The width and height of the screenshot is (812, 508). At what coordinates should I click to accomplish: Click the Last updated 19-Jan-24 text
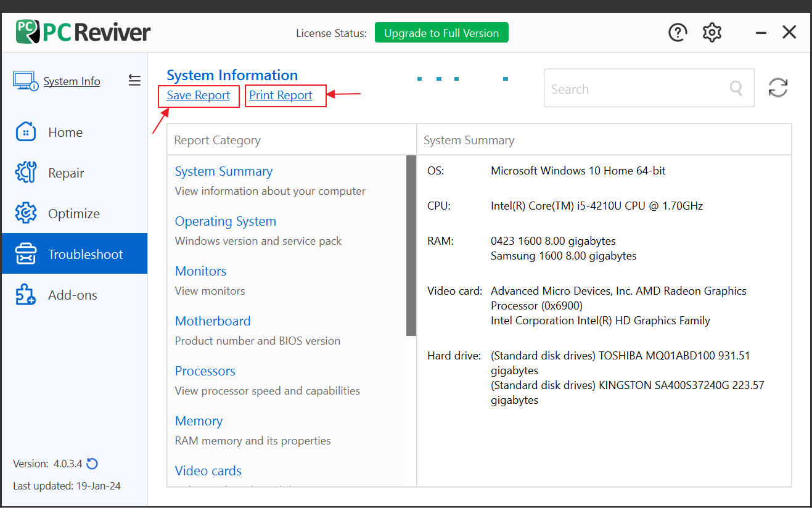(x=67, y=486)
